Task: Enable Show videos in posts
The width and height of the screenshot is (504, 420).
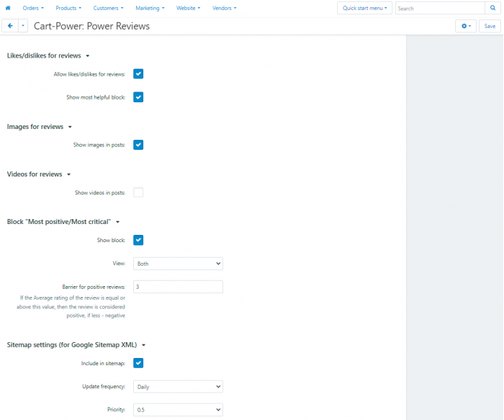Action: 138,192
